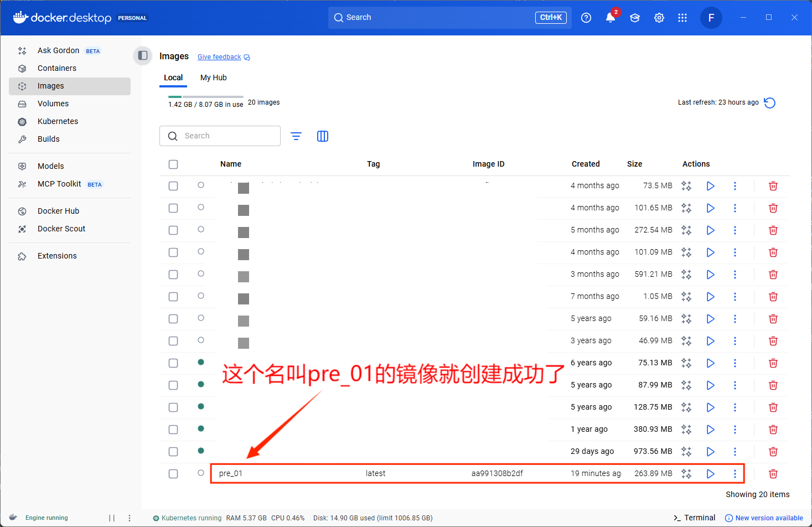Check the select-all images checkbox

pyautogui.click(x=173, y=164)
